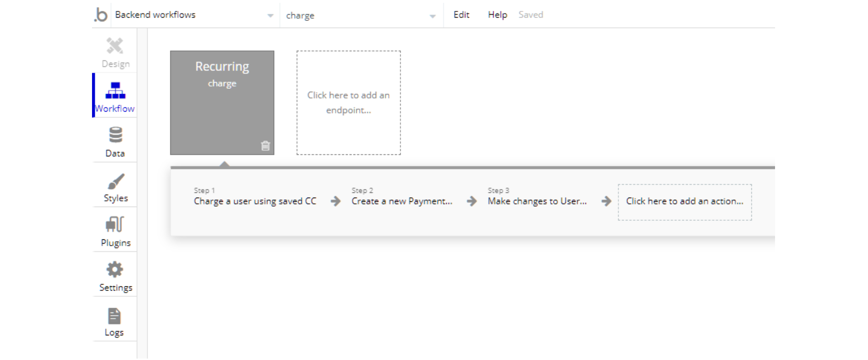
Task: Click here to add an action box
Action: click(x=684, y=202)
